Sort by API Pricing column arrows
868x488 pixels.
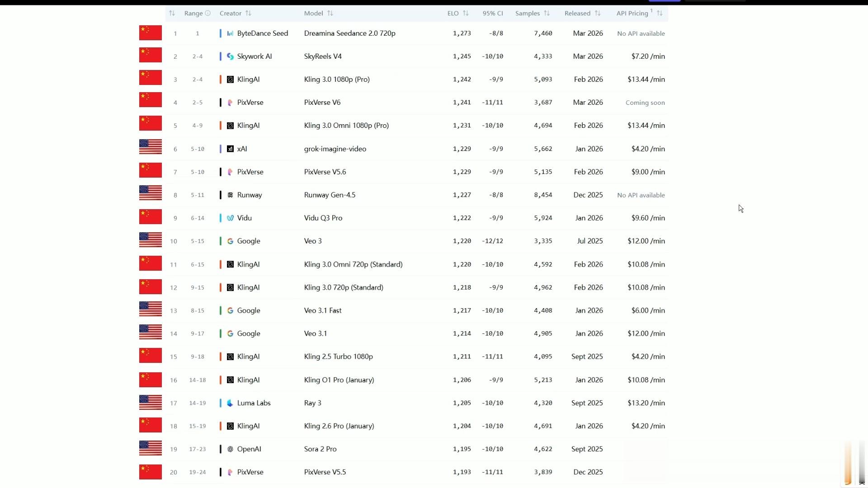tap(660, 13)
